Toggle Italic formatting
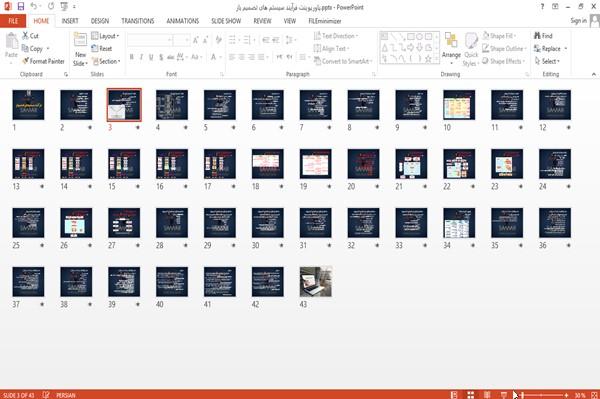 [x=141, y=57]
